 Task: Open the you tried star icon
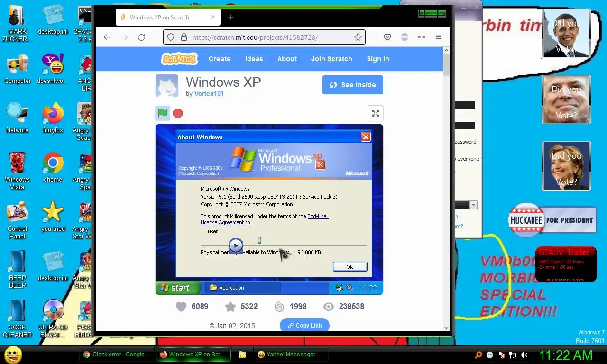point(53,217)
